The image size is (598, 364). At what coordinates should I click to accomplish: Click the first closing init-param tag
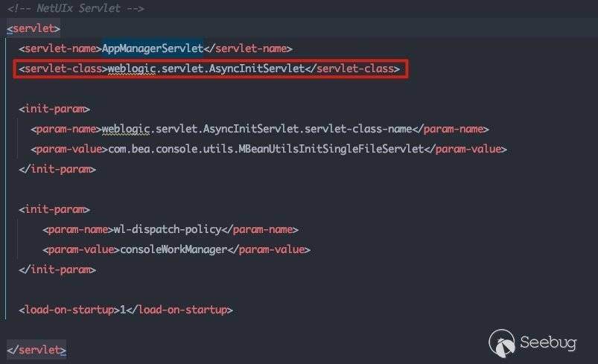pos(57,169)
